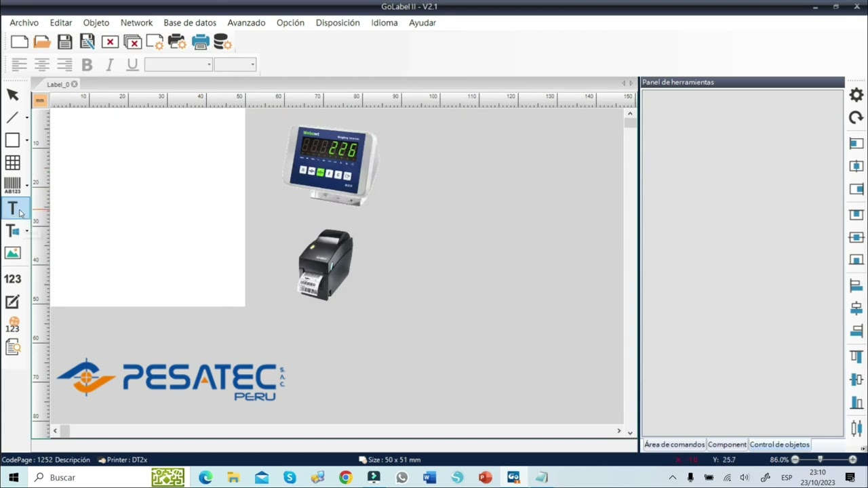This screenshot has height=488, width=868.
Task: Switch to the Área de comandos tab
Action: 674,445
